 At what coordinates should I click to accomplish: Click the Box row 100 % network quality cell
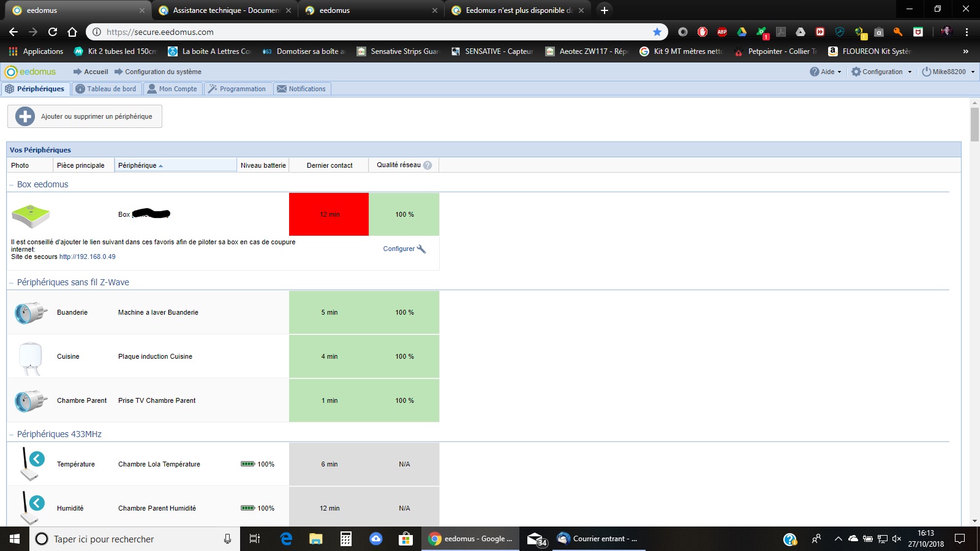click(x=404, y=214)
